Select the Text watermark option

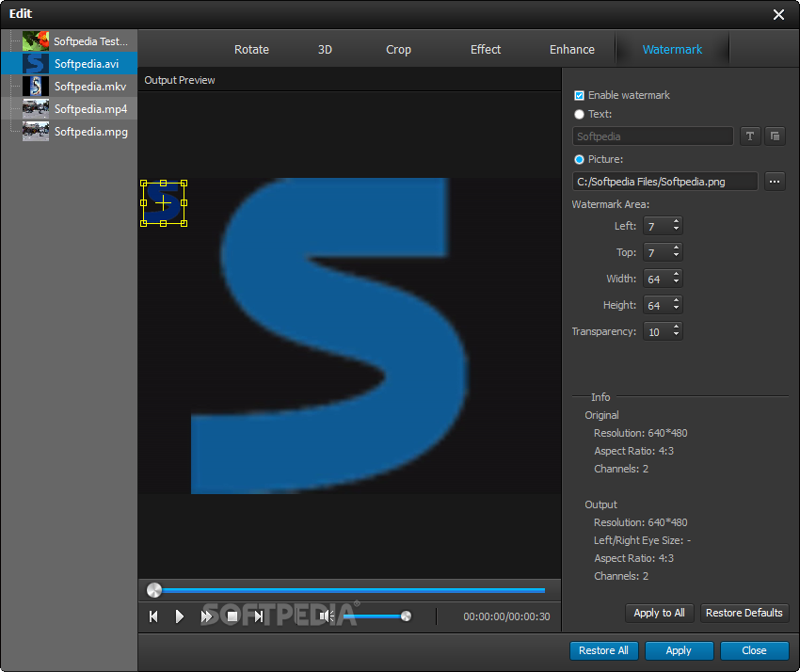[x=579, y=114]
